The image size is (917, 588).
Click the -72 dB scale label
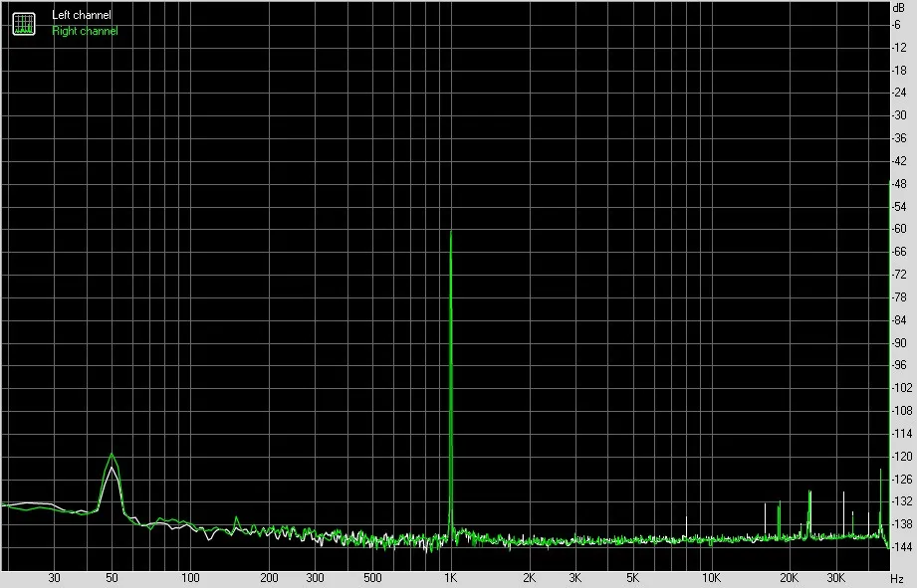(899, 275)
